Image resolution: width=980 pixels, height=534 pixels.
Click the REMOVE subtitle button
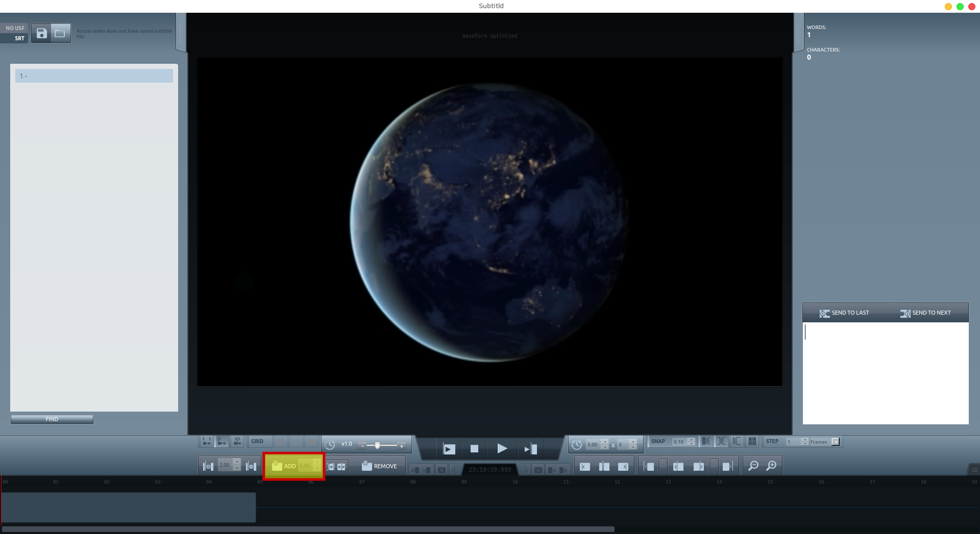[x=379, y=466]
